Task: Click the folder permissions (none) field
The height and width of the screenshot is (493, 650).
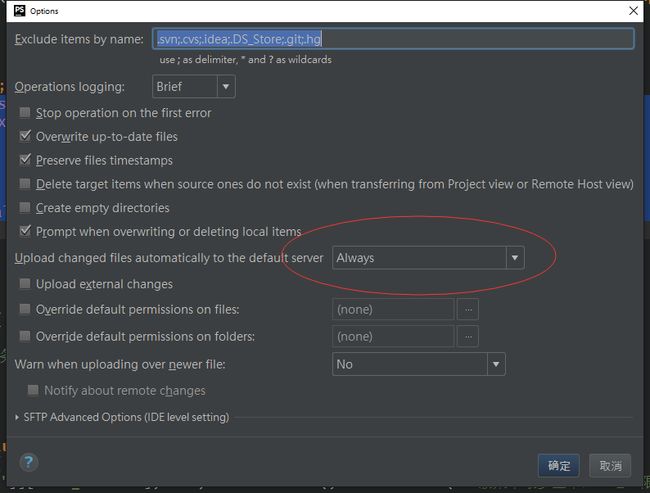Action: pyautogui.click(x=393, y=336)
